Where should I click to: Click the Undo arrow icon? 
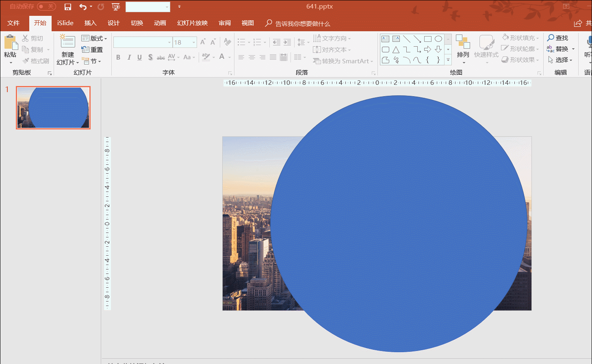(83, 7)
